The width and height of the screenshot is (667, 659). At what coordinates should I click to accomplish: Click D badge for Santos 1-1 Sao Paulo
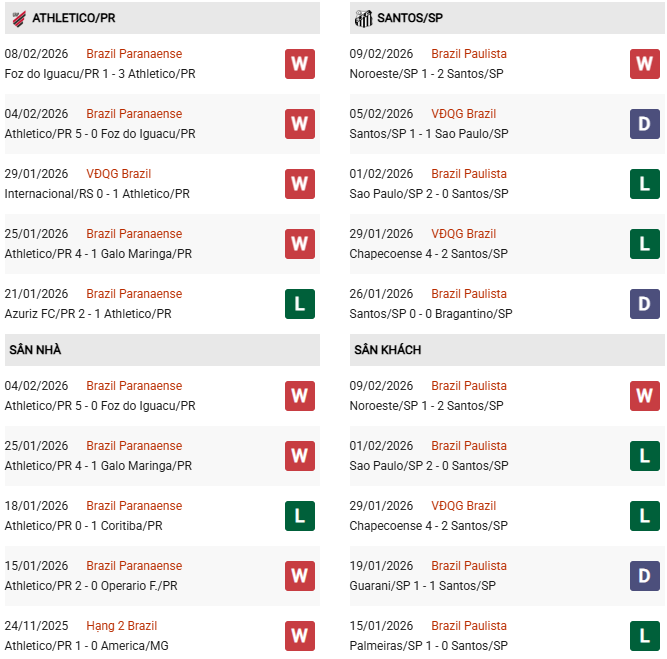[x=645, y=124]
